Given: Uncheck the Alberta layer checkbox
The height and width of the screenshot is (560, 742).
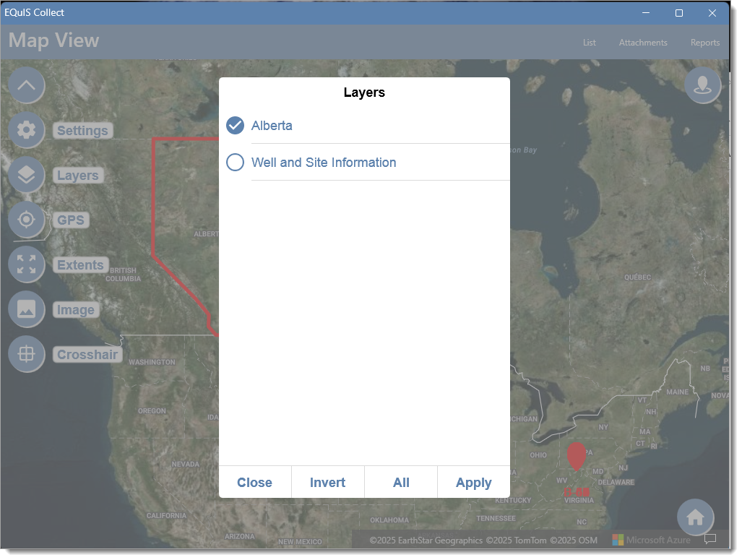Looking at the screenshot, I should pyautogui.click(x=236, y=126).
